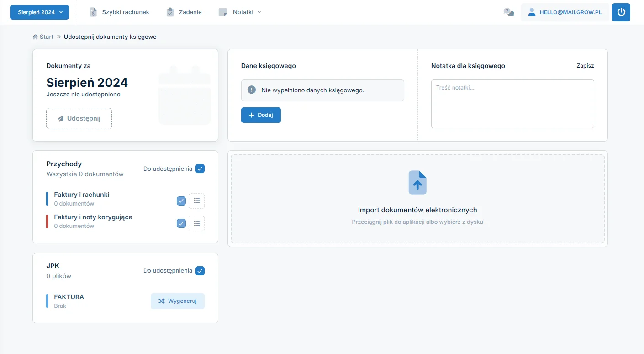This screenshot has height=354, width=644.
Task: Click the home icon in breadcrumb
Action: pyautogui.click(x=35, y=37)
